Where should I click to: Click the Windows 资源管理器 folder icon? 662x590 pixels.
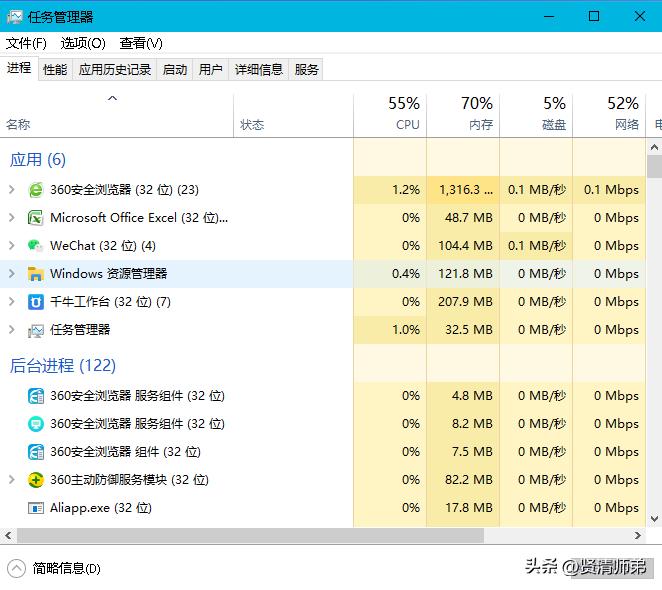[x=36, y=274]
